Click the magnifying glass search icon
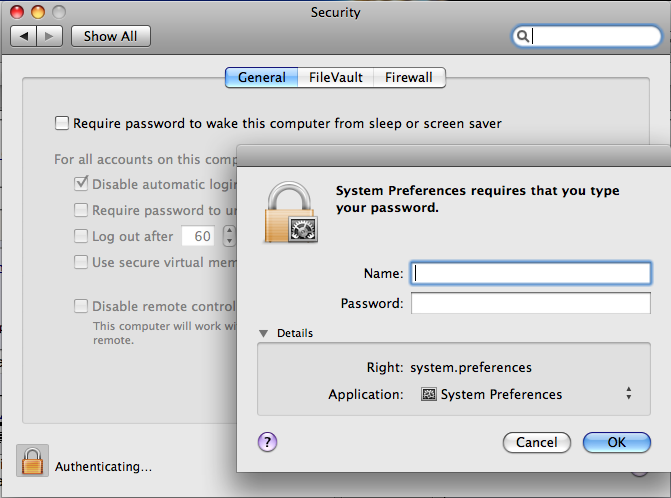 pos(523,37)
